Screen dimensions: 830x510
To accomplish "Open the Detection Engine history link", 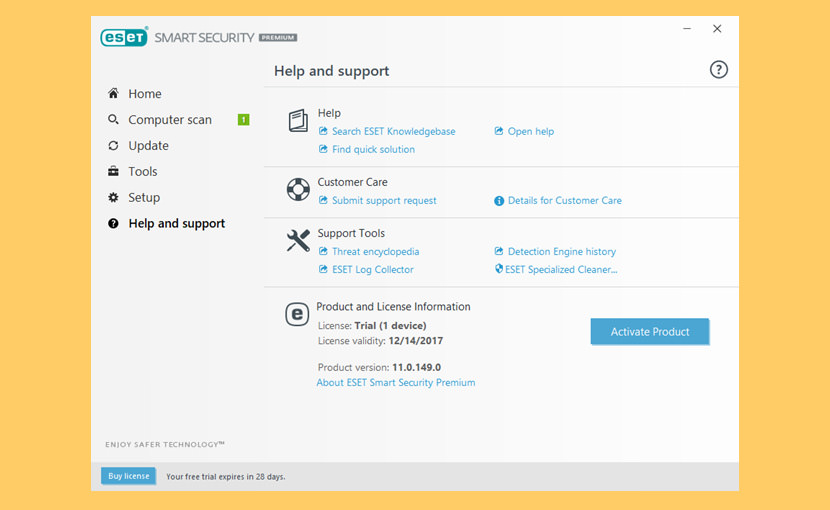I will [562, 252].
